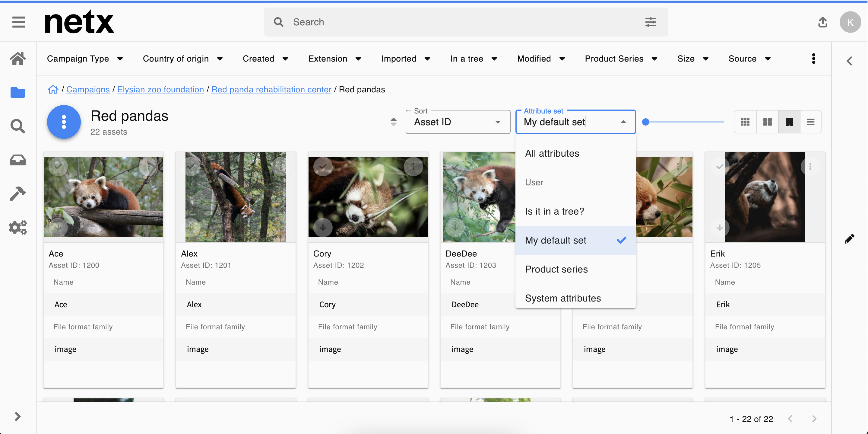This screenshot has width=868, height=434.
Task: Choose My default set option
Action: (x=575, y=240)
